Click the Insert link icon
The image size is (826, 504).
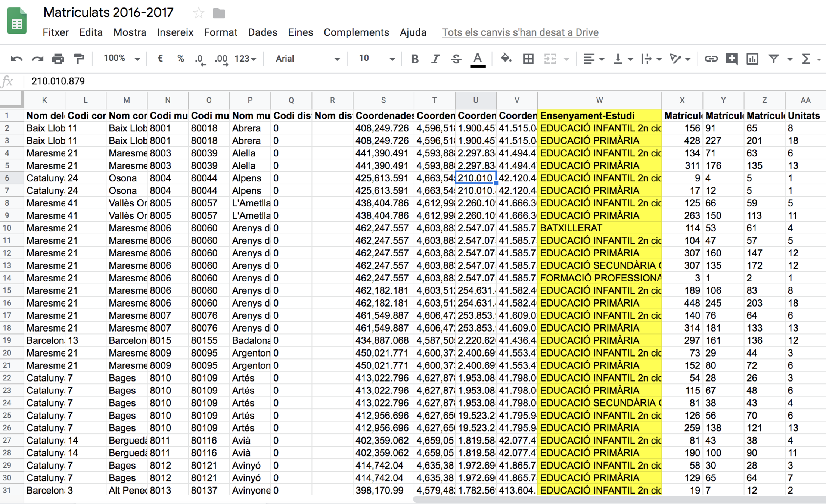711,59
